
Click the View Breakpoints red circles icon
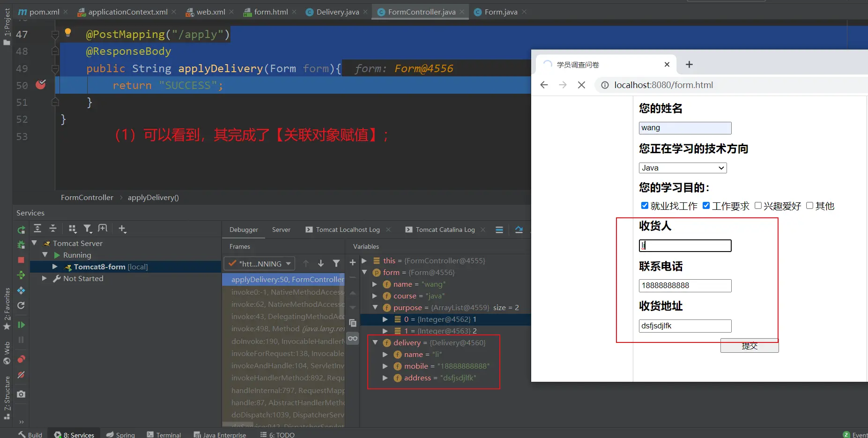(x=21, y=359)
